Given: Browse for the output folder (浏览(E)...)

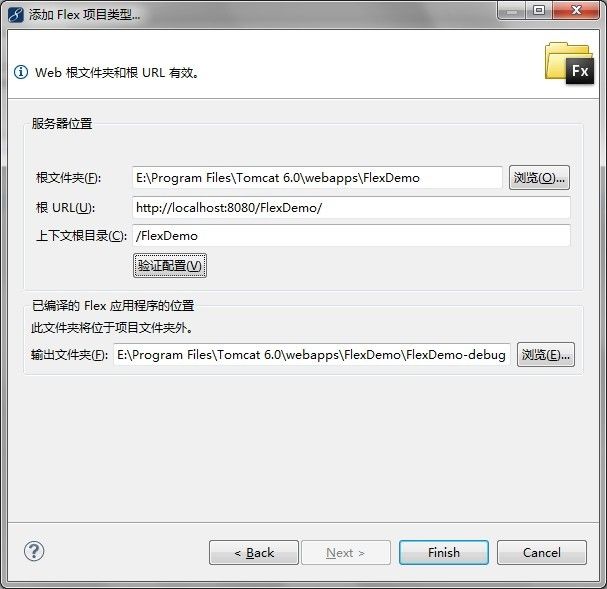Looking at the screenshot, I should (545, 354).
